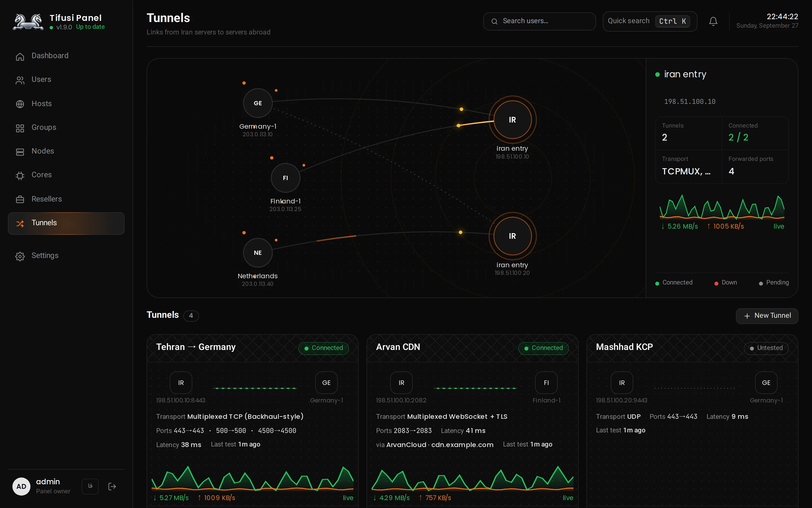Click the log out icon

tap(112, 487)
